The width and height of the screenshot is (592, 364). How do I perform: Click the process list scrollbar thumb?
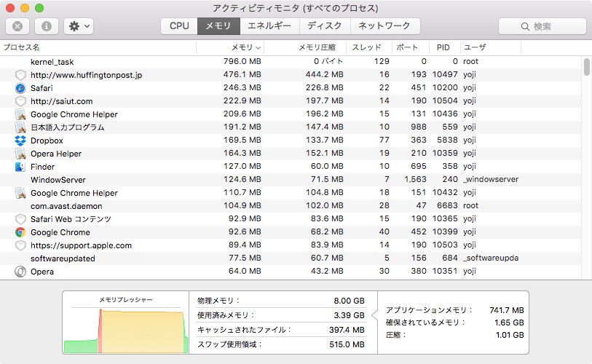pyautogui.click(x=586, y=67)
